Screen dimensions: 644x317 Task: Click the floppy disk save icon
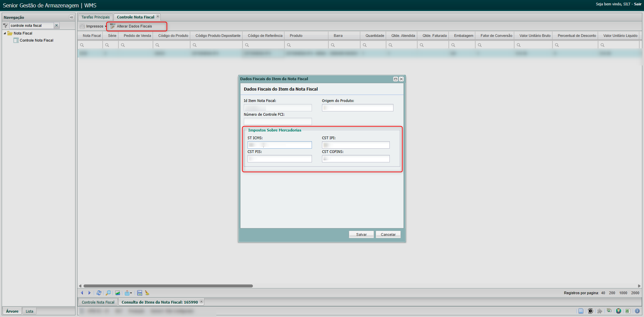pos(140,293)
